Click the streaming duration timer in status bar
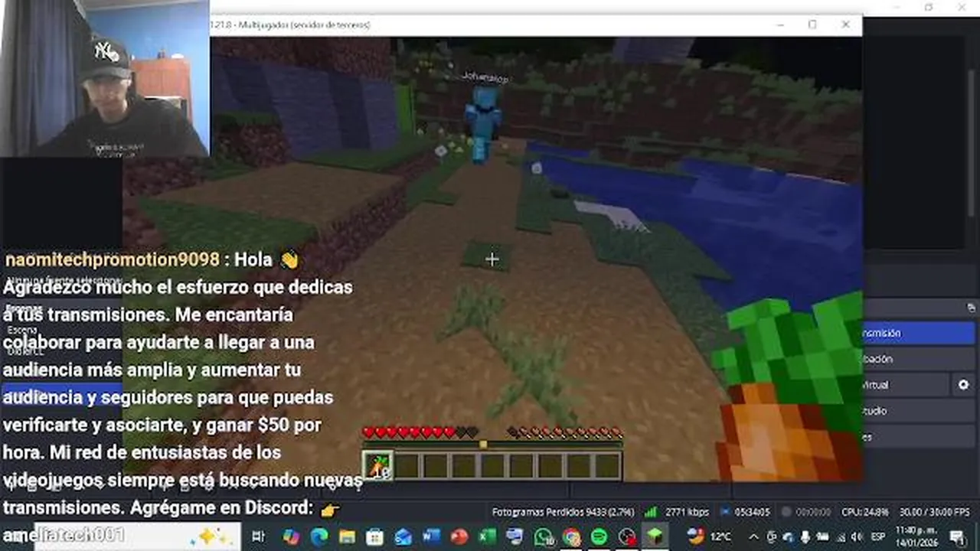980x551 pixels. (x=750, y=511)
